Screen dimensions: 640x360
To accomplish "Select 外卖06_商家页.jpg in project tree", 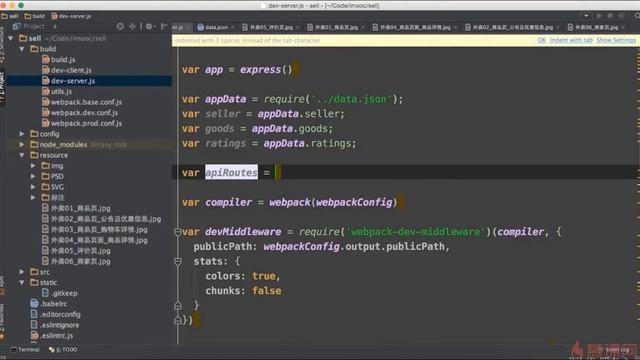I will tap(80, 261).
